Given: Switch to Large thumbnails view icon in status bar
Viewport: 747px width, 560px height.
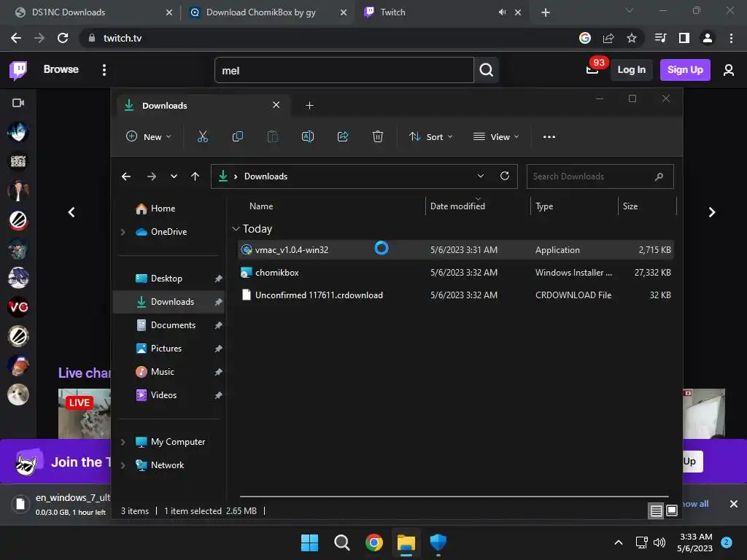Looking at the screenshot, I should [x=672, y=511].
